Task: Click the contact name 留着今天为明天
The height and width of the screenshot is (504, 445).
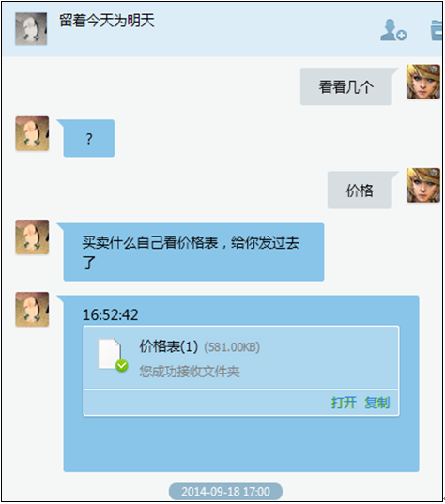Action: pos(107,21)
